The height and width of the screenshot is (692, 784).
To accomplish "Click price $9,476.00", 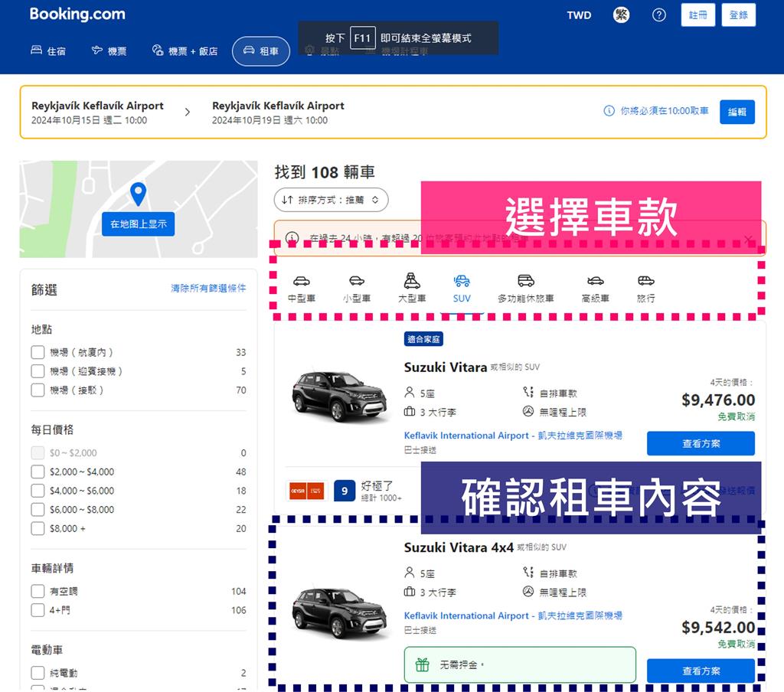I will (x=718, y=400).
